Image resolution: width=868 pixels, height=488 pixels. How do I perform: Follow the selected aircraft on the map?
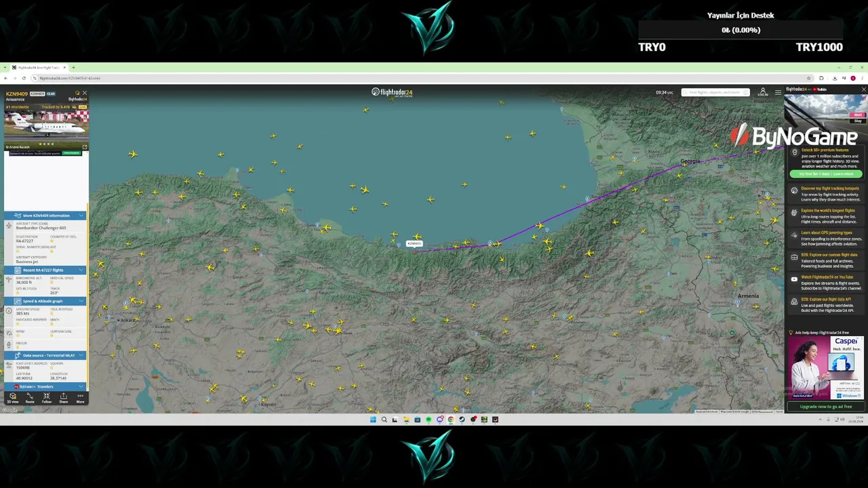pyautogui.click(x=47, y=397)
